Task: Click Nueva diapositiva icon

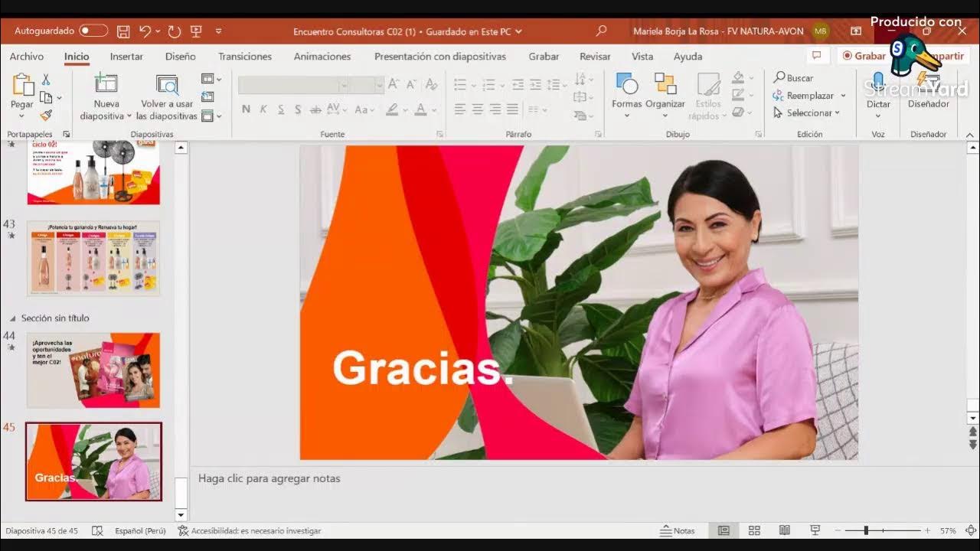Action: pos(106,84)
